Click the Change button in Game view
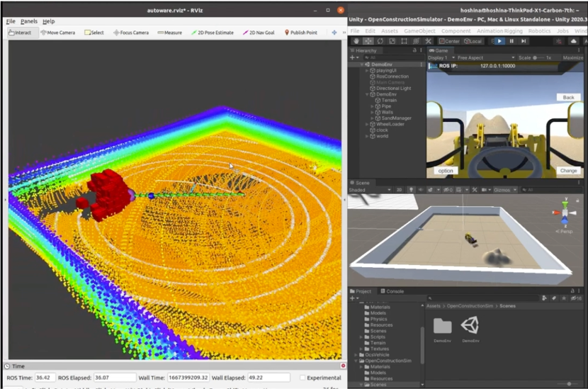This screenshot has width=588, height=389. tap(568, 171)
